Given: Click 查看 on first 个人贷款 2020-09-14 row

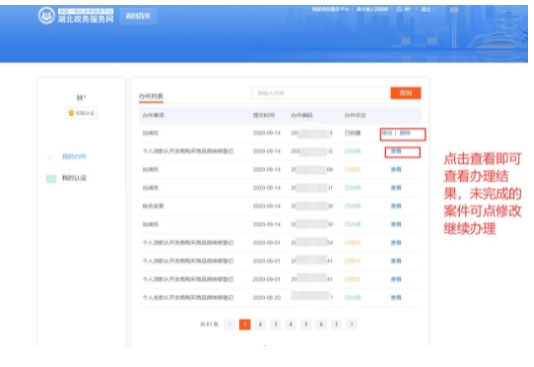Looking at the screenshot, I should 396,151.
